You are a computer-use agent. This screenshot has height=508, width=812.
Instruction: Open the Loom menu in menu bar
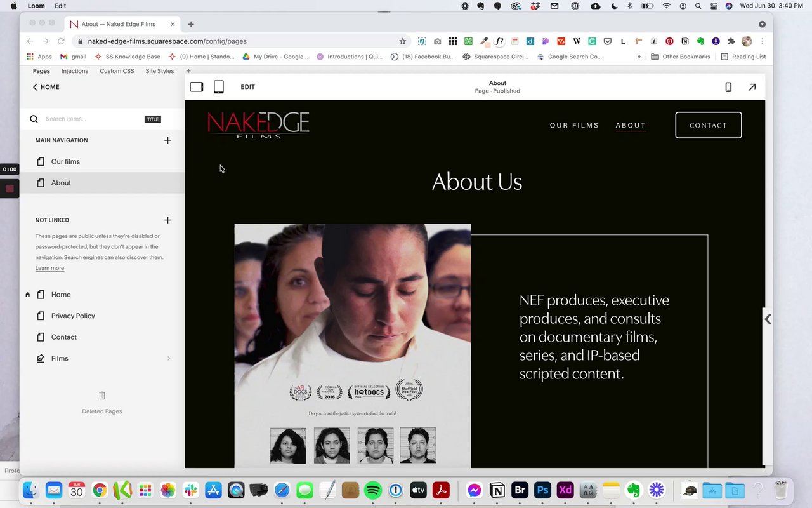[36, 6]
